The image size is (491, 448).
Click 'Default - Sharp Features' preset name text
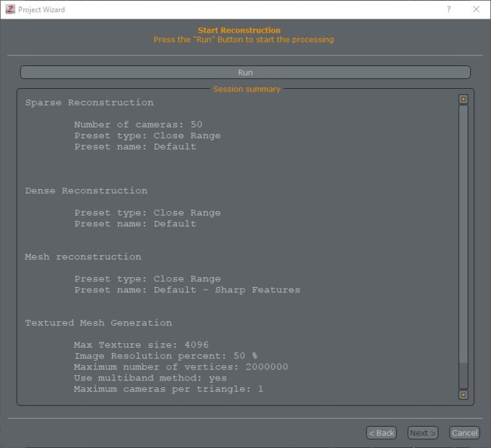226,290
